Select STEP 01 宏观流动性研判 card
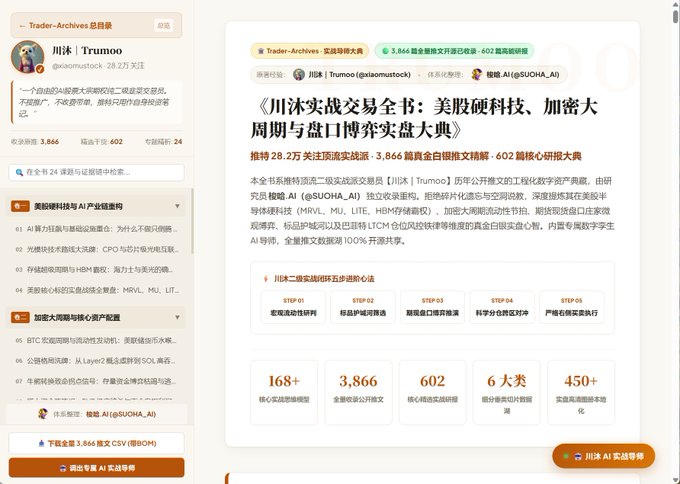The image size is (680, 484). pyautogui.click(x=293, y=307)
